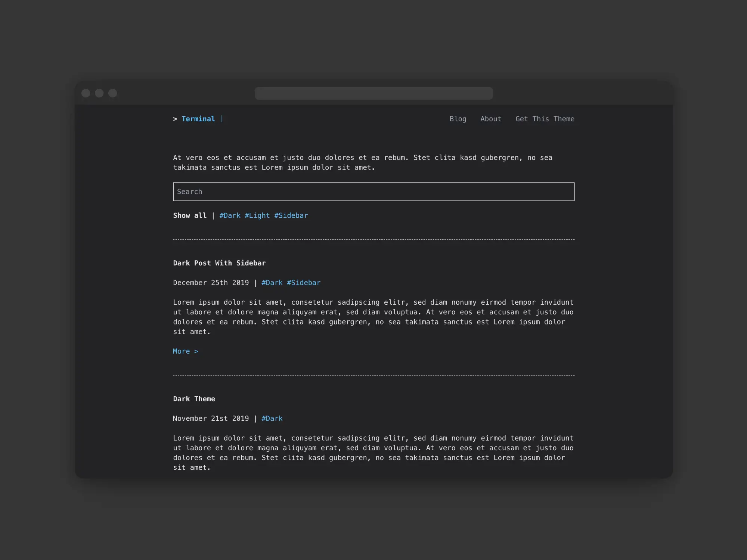This screenshot has width=747, height=560.
Task: Filter posts by #Sidebar tag
Action: pyautogui.click(x=291, y=215)
